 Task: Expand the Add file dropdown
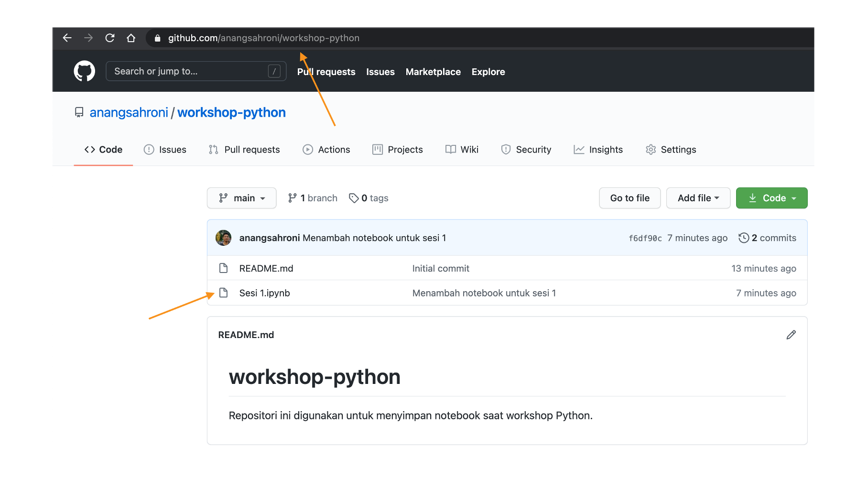(698, 198)
